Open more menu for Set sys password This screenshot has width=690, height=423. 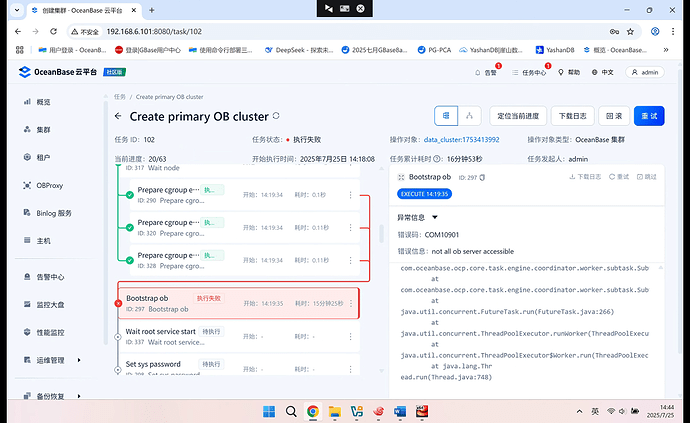[x=350, y=369]
